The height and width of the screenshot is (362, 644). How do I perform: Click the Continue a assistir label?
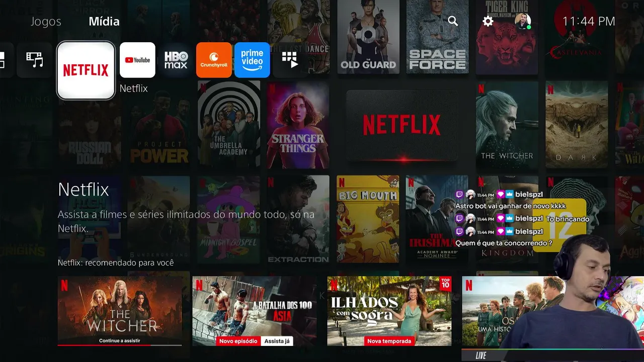[120, 340]
